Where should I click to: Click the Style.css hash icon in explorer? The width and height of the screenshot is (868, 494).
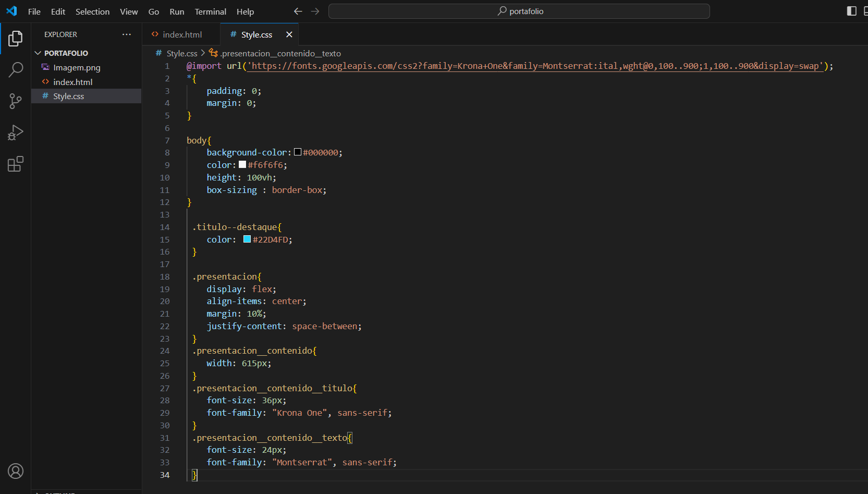pyautogui.click(x=45, y=96)
